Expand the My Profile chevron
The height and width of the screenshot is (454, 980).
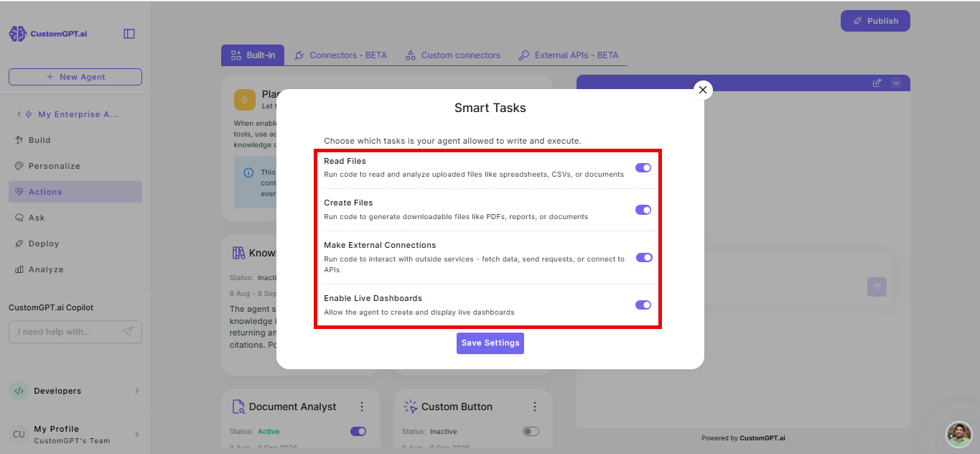[136, 435]
